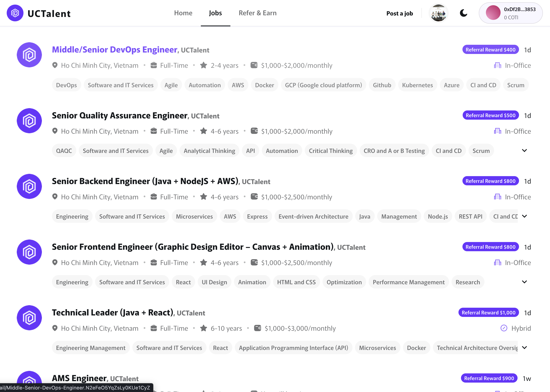The width and height of the screenshot is (550, 392).
Task: Click company logo of Technical Leader job
Action: (x=29, y=318)
